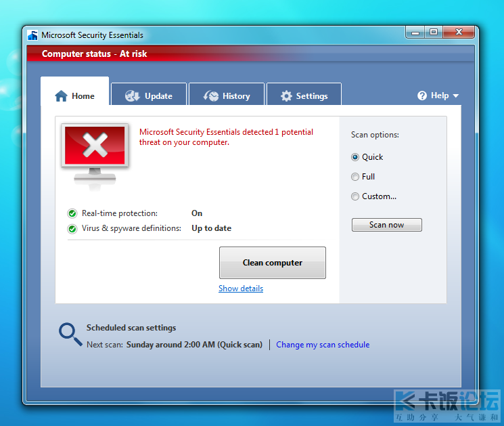Click the Help question mark icon
The width and height of the screenshot is (504, 426).
pyautogui.click(x=422, y=95)
